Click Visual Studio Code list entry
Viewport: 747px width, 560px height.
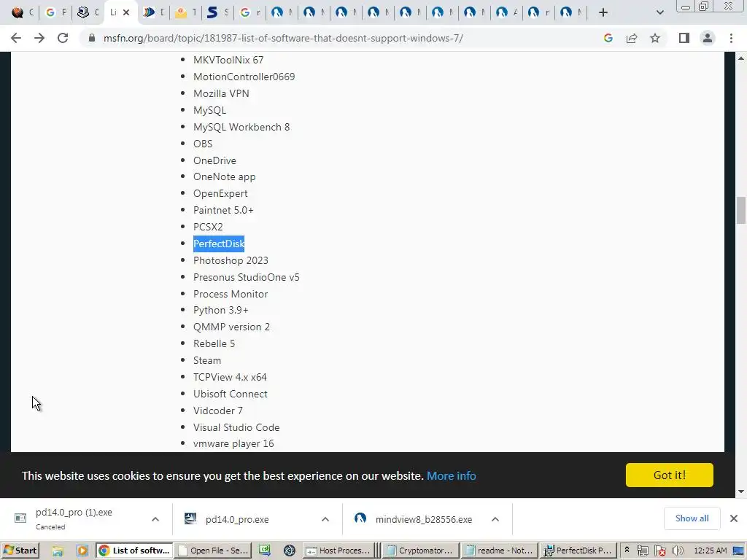[236, 427]
